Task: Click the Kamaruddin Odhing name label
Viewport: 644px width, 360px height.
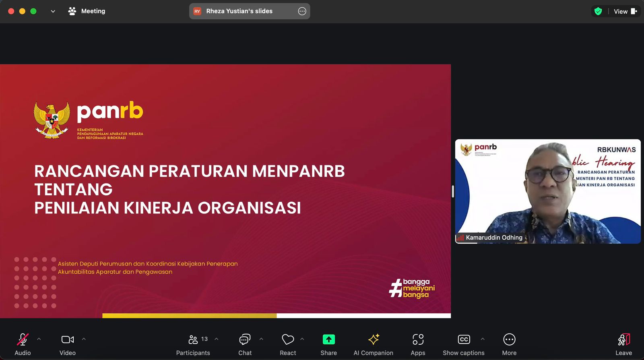Action: 494,238
